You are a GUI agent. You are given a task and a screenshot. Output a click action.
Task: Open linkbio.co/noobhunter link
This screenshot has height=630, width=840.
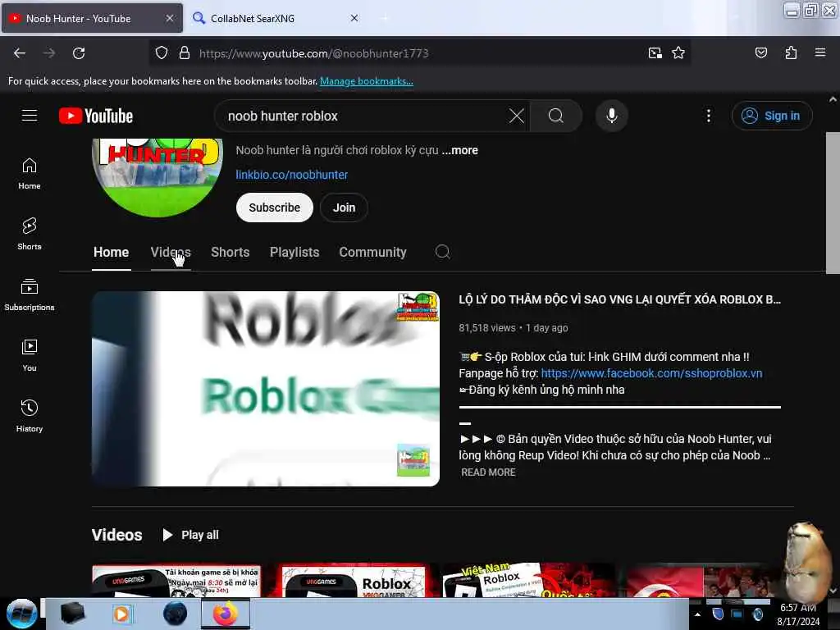click(x=292, y=175)
